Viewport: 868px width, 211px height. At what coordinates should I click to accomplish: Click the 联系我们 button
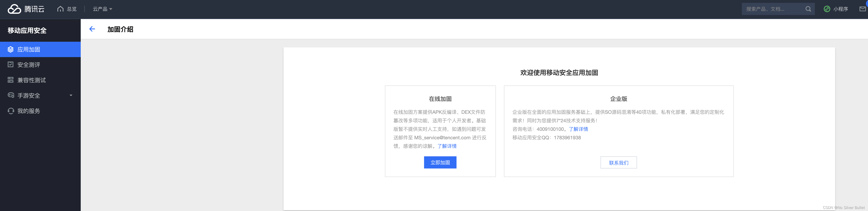(x=618, y=162)
